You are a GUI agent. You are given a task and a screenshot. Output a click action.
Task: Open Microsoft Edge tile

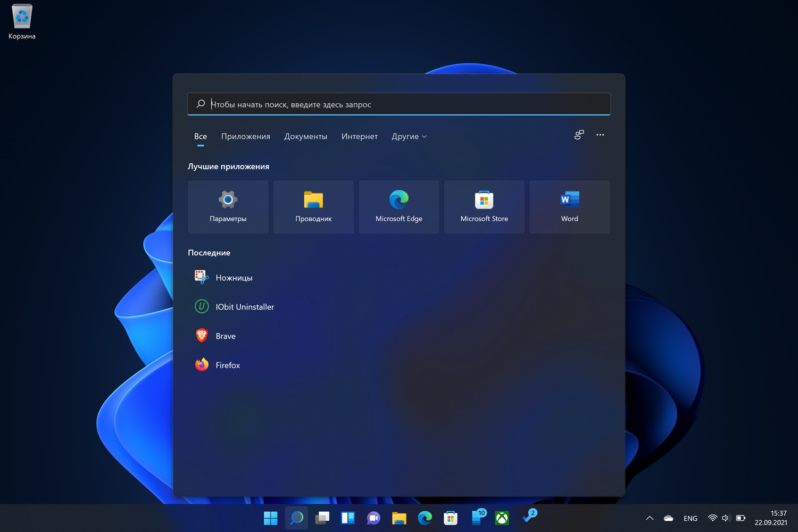[x=398, y=207]
